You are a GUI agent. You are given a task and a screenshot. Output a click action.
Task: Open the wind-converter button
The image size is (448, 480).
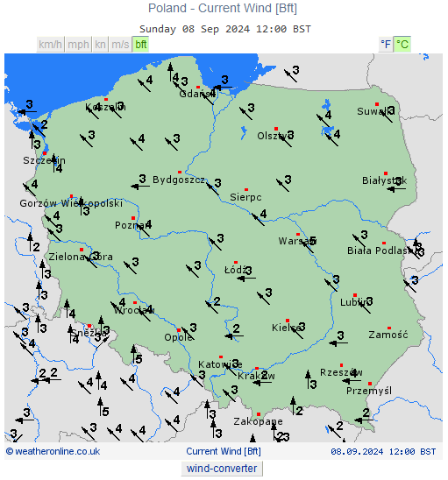[x=222, y=469]
